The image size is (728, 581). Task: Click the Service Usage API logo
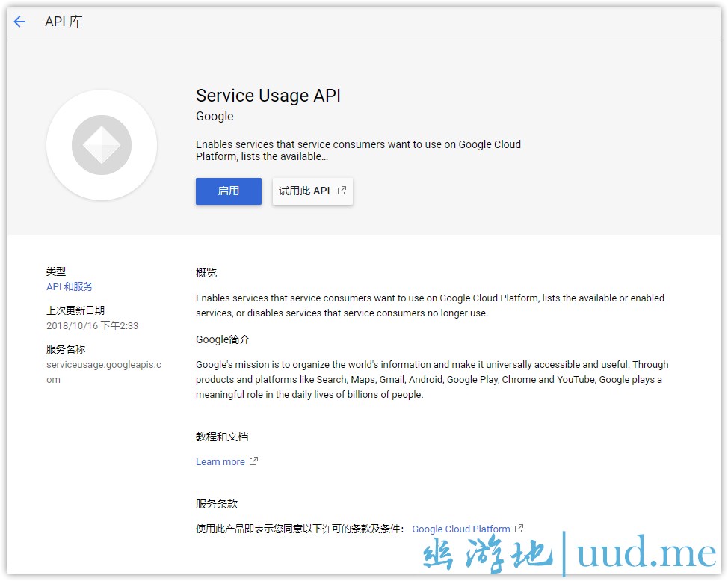[102, 145]
